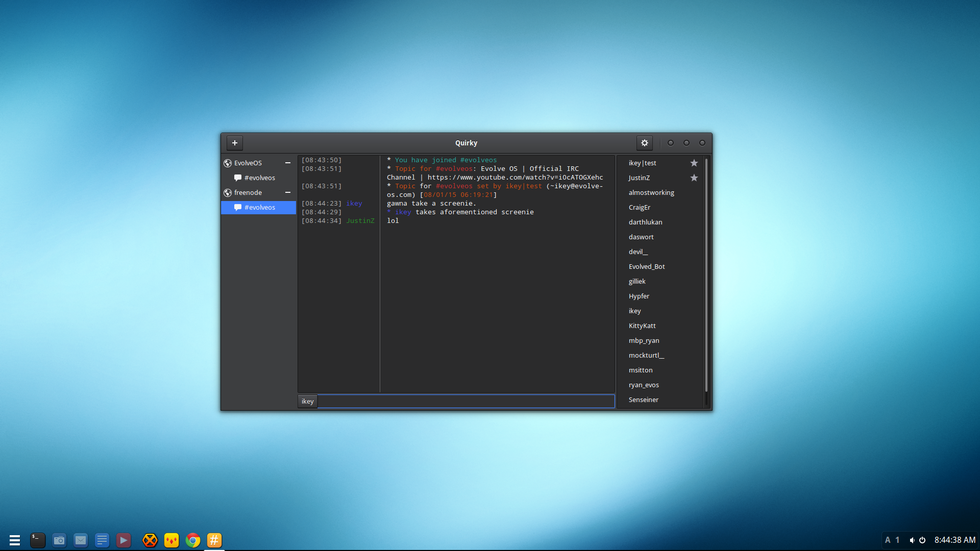Click the orange # Quirky panel icon
This screenshot has height=551, width=980.
[x=214, y=540]
